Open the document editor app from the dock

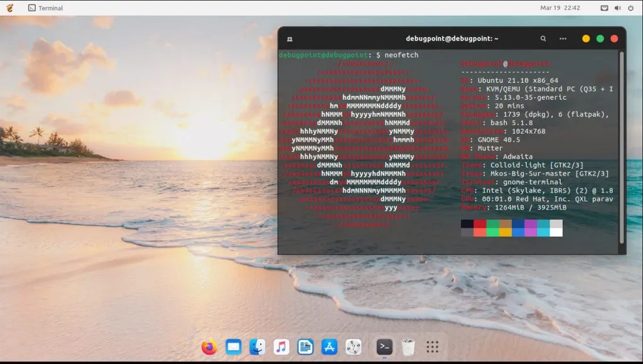[x=305, y=346]
